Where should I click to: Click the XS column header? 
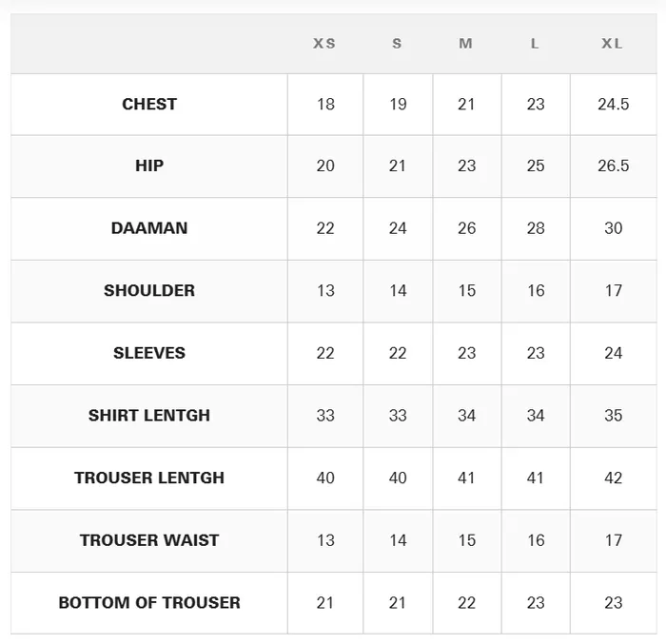point(324,44)
